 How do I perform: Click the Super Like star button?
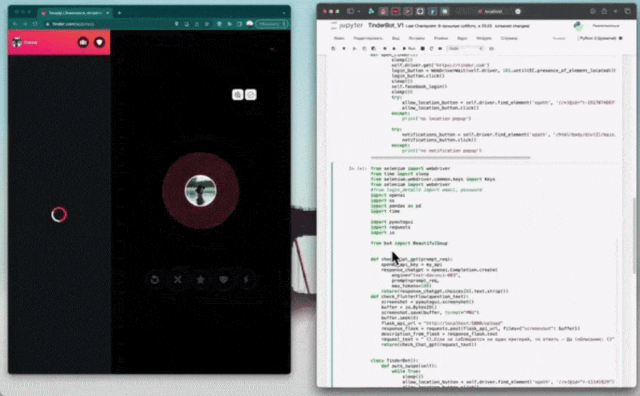coord(200,280)
